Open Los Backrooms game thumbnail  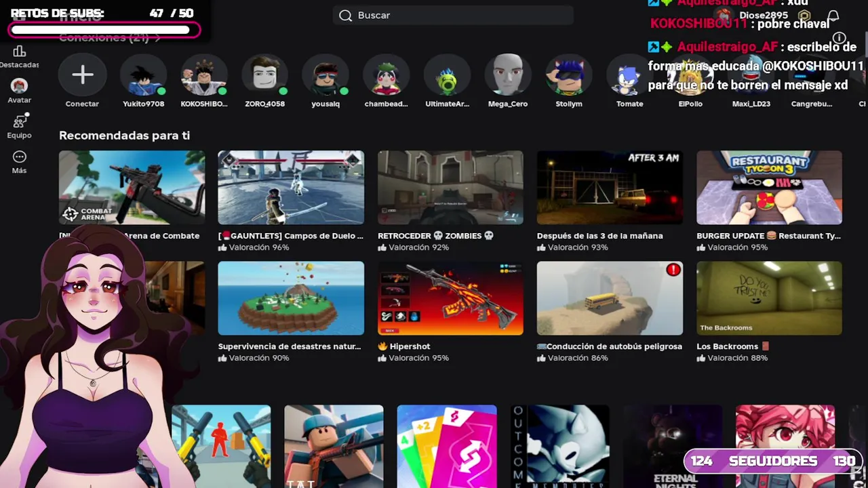pyautogui.click(x=769, y=298)
